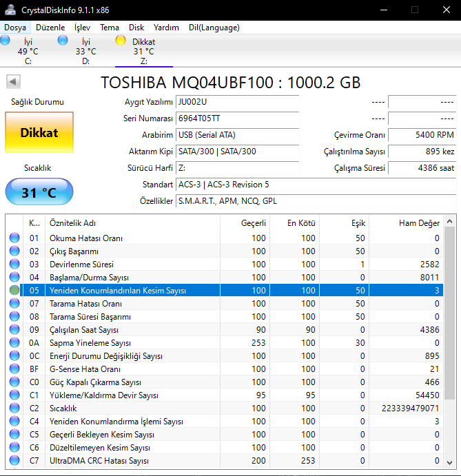Click the CrystalDiskInfo title bar app icon
This screenshot has height=476, width=461.
(x=10, y=10)
